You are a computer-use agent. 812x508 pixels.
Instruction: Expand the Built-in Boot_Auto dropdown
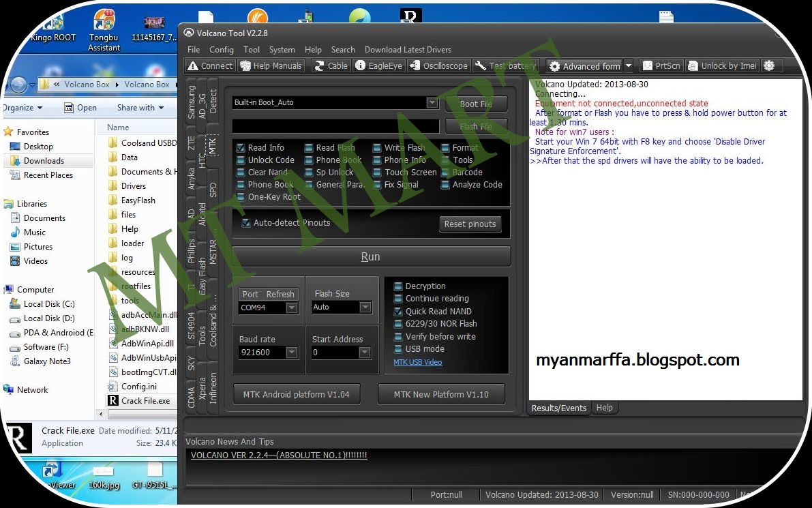[432, 102]
